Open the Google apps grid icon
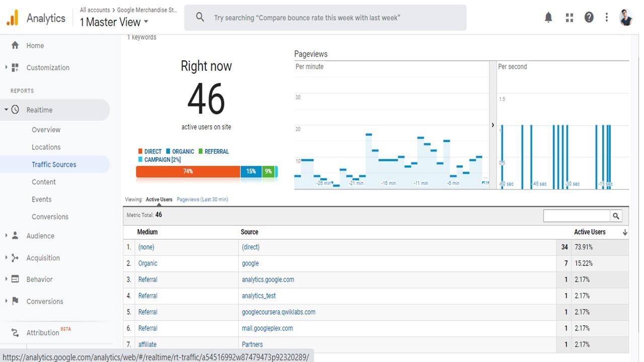The height and width of the screenshot is (362, 644). coord(569,17)
